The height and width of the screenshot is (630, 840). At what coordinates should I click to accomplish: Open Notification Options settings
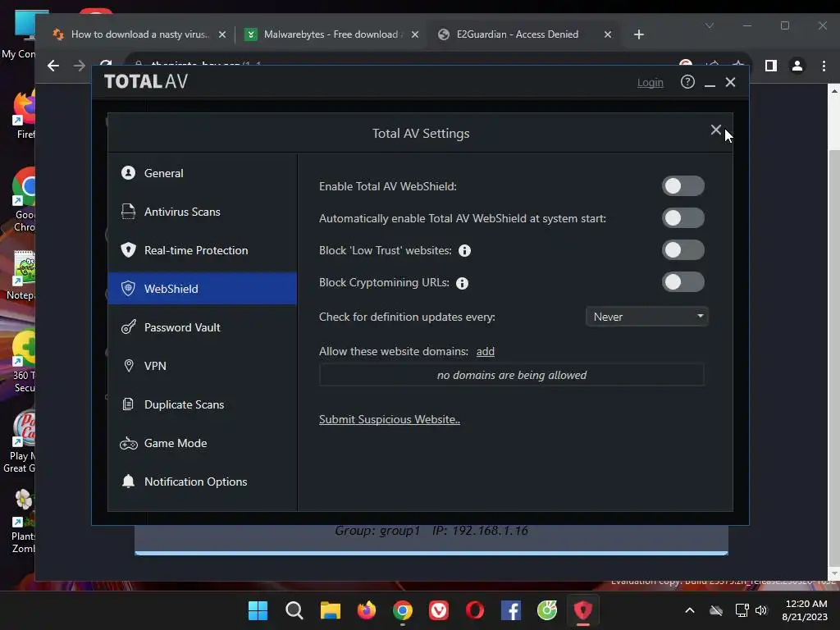(202, 482)
